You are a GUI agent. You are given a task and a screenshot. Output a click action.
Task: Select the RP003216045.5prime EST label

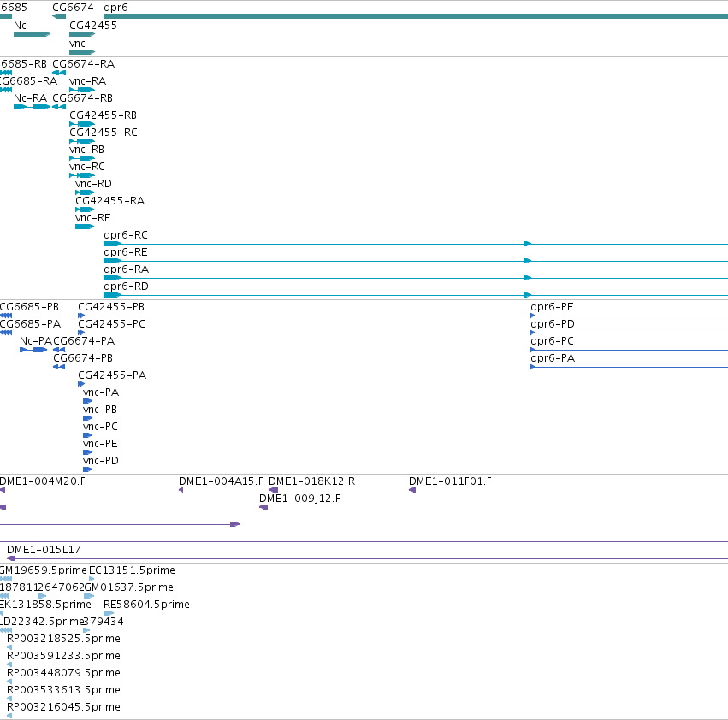[63, 707]
